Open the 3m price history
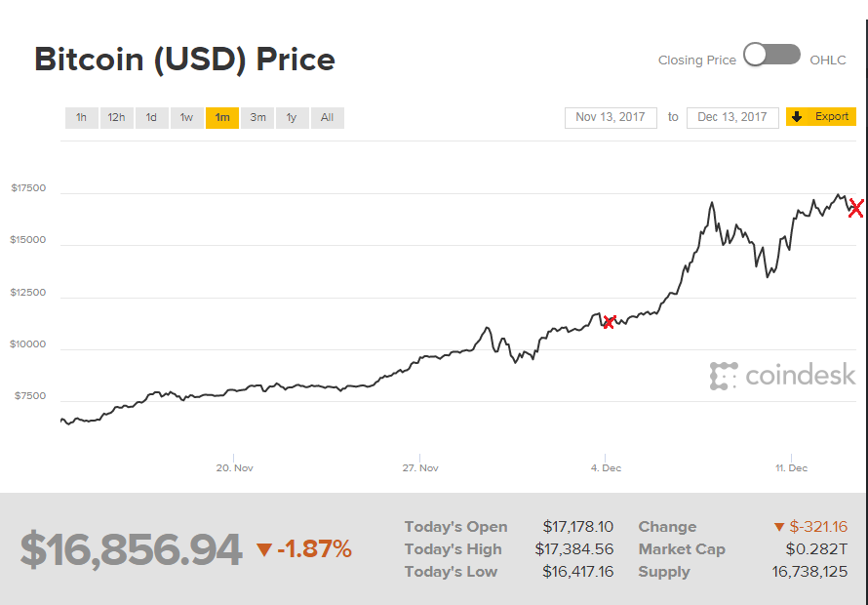This screenshot has height=605, width=868. click(257, 117)
